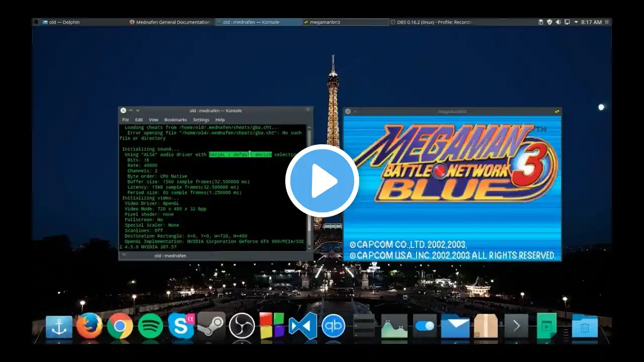
Task: Open the File menu in Konsole
Action: click(125, 120)
